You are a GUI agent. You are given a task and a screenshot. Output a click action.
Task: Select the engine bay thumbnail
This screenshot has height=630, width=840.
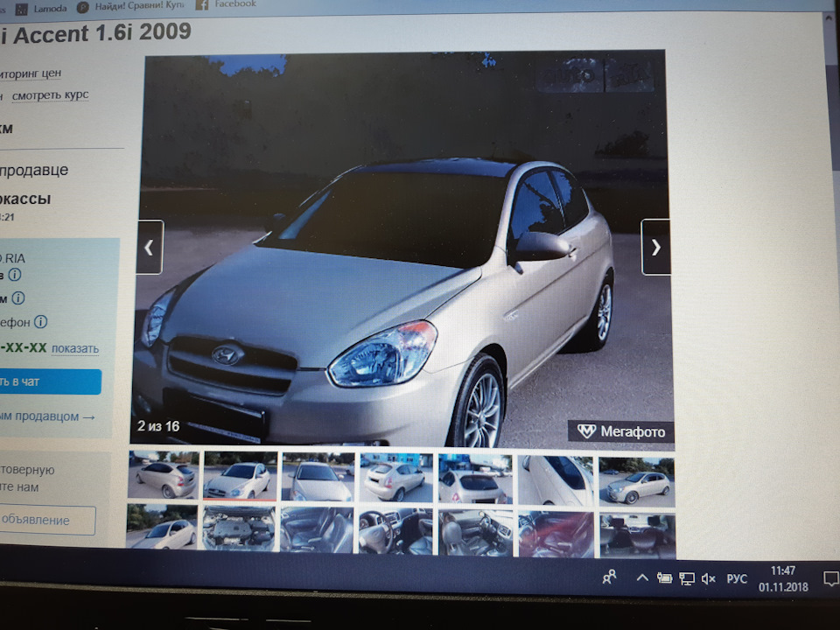pos(239,528)
